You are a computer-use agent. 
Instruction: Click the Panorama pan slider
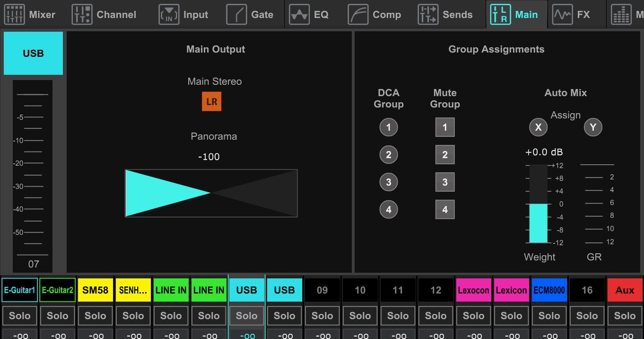pyautogui.click(x=211, y=193)
